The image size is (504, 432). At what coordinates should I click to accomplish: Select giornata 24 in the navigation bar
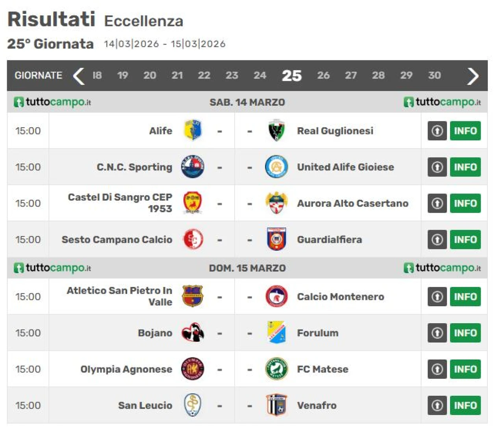click(x=260, y=75)
